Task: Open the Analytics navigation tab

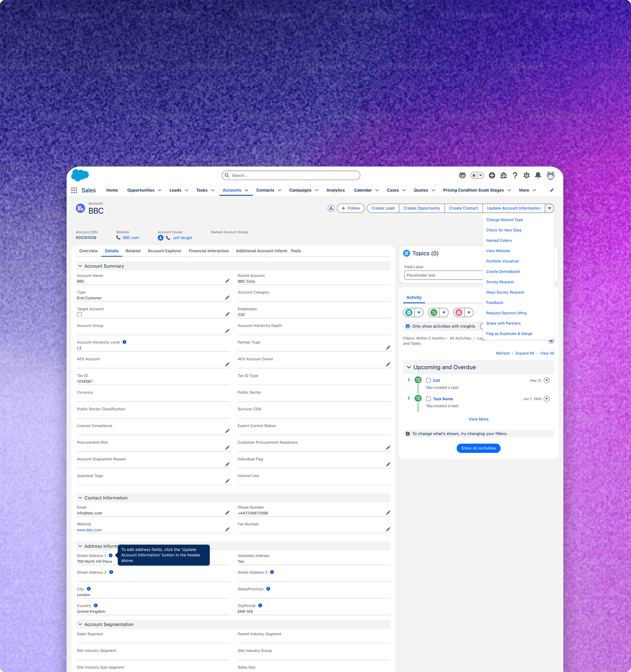Action: tap(335, 190)
